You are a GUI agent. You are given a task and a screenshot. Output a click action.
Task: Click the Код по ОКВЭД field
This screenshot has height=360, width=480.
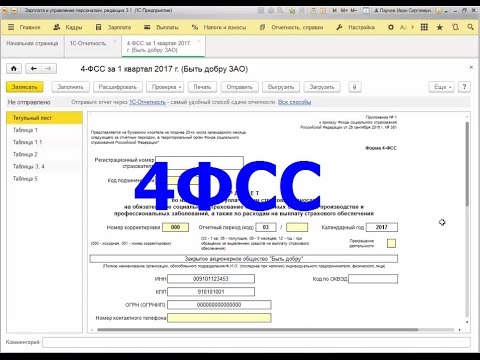pos(373,279)
